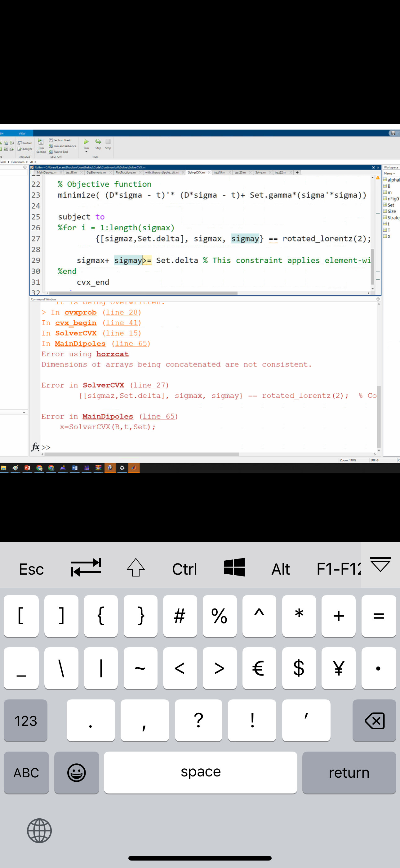Click the MATLAB icon in Windows taskbar
The width and height of the screenshot is (400, 868).
pyautogui.click(x=134, y=468)
